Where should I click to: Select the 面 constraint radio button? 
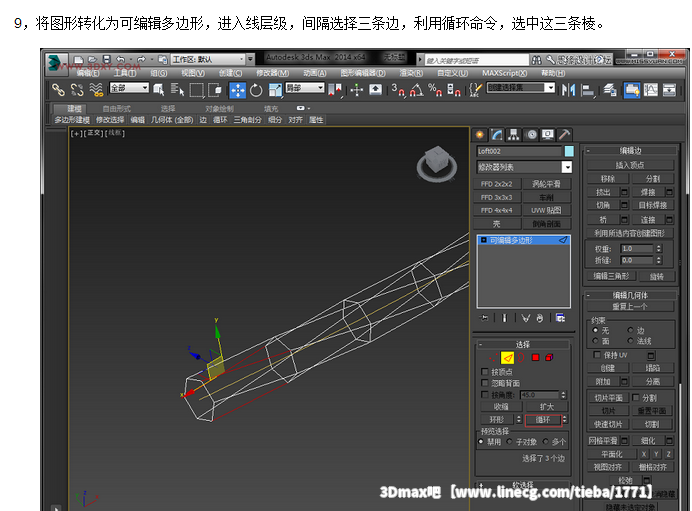coord(595,341)
